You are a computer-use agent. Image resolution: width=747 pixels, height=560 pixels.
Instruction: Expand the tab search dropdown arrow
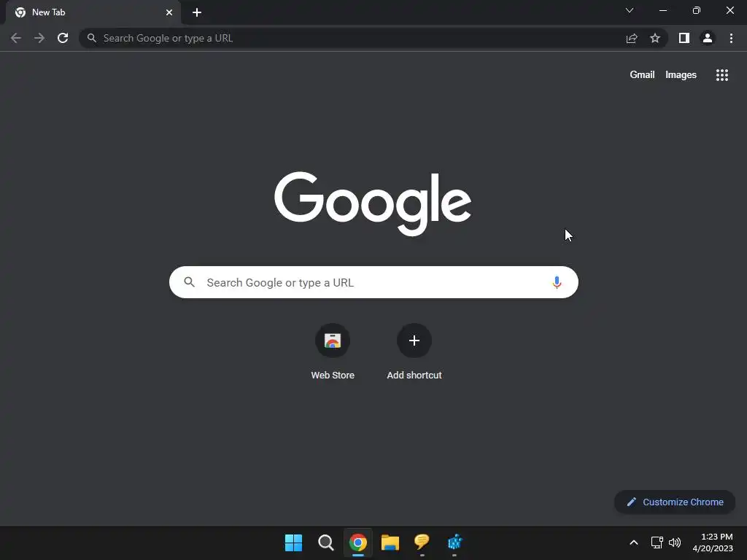630,10
